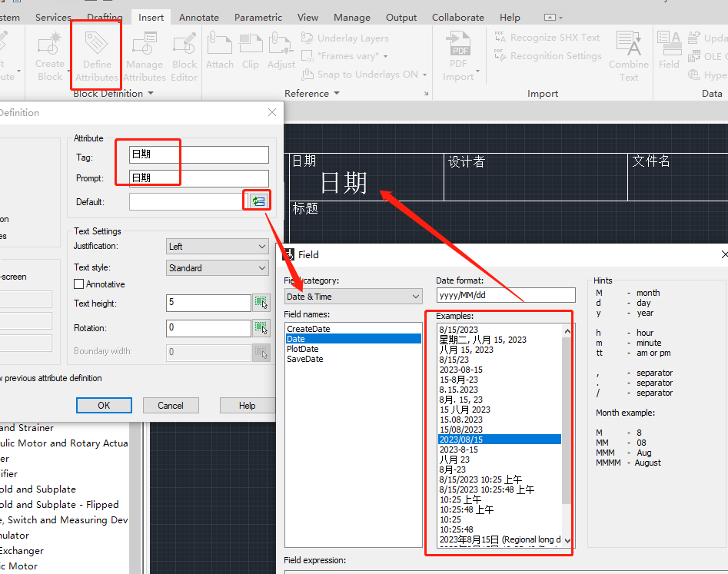The width and height of the screenshot is (728, 574).
Task: Open the Justification dropdown
Action: pyautogui.click(x=218, y=247)
